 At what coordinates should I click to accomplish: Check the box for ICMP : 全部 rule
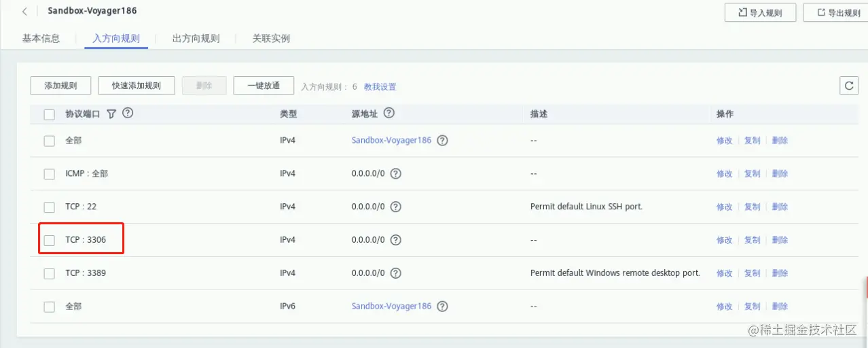coord(49,174)
